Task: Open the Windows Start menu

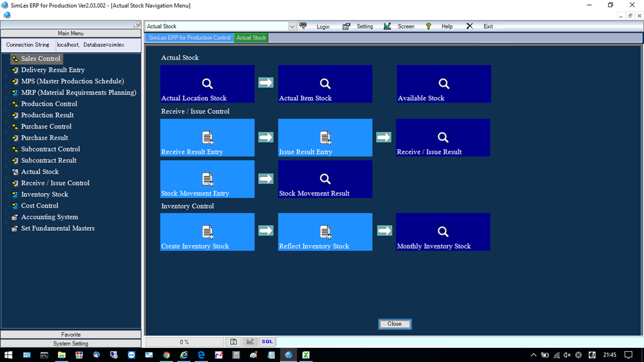Action: 8,355
